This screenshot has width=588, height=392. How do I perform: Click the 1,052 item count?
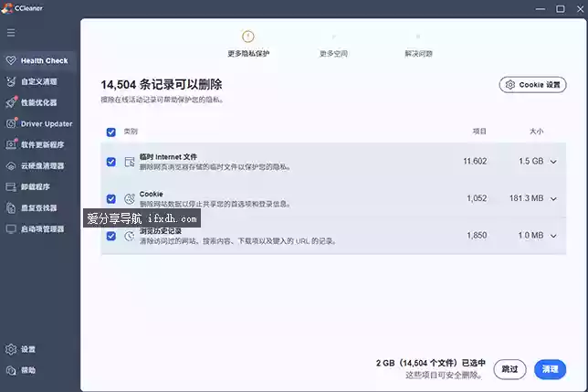(x=477, y=198)
